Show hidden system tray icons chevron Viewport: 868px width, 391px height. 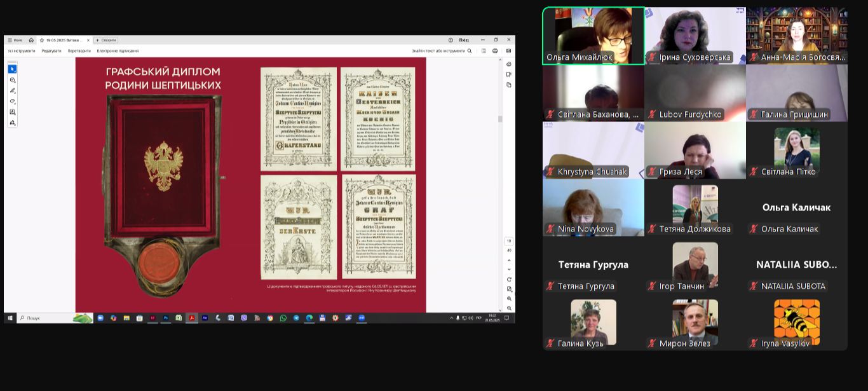coord(452,318)
